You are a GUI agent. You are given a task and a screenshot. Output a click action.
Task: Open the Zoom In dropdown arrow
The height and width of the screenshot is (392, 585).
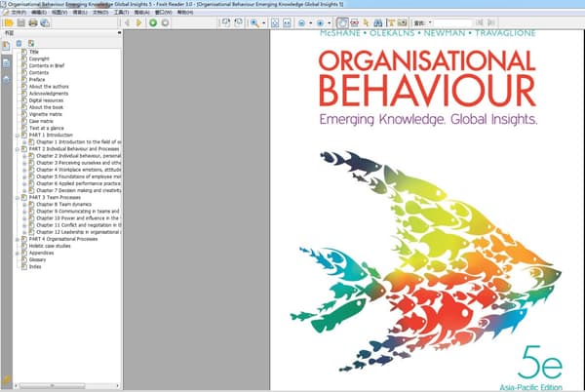329,23
